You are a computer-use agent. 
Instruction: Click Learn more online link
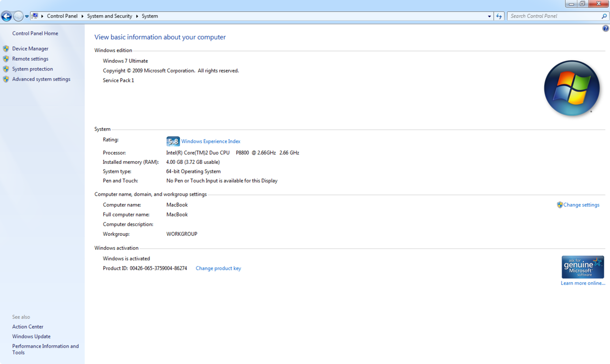coord(582,283)
